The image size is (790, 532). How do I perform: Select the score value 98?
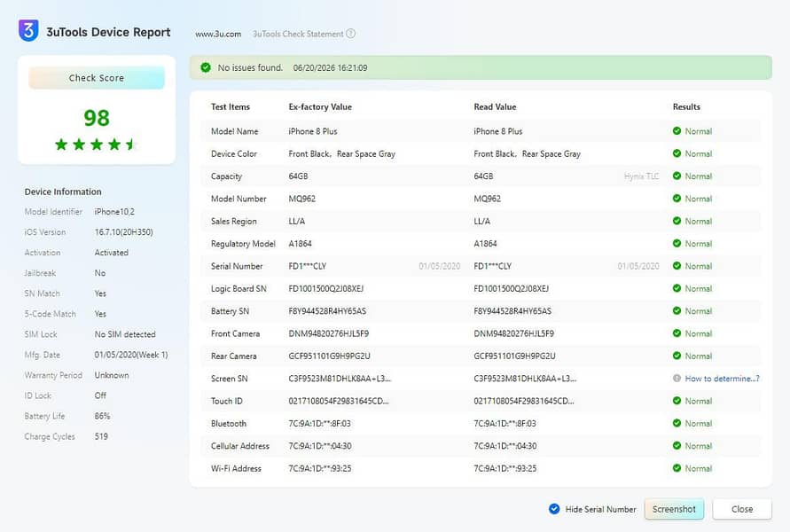tap(97, 118)
